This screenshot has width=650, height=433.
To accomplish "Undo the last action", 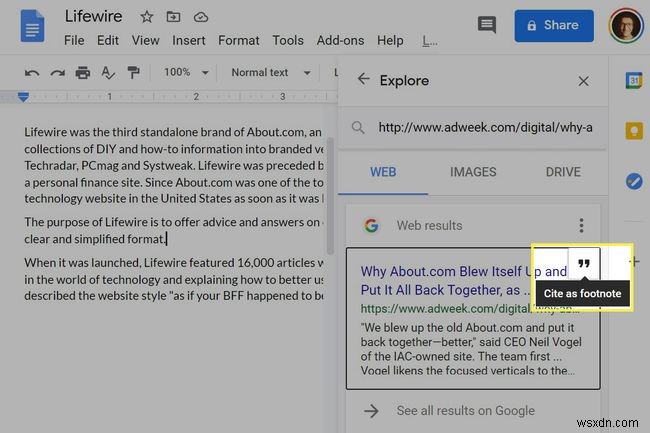I will tap(32, 73).
